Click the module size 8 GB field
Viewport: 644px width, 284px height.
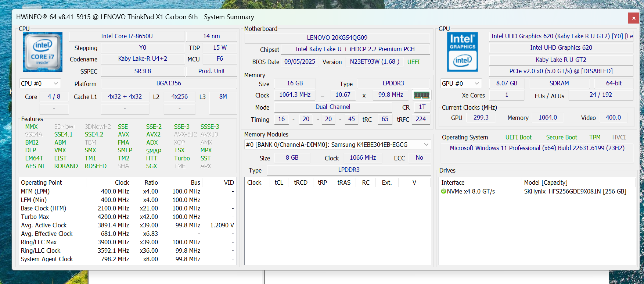tap(292, 157)
